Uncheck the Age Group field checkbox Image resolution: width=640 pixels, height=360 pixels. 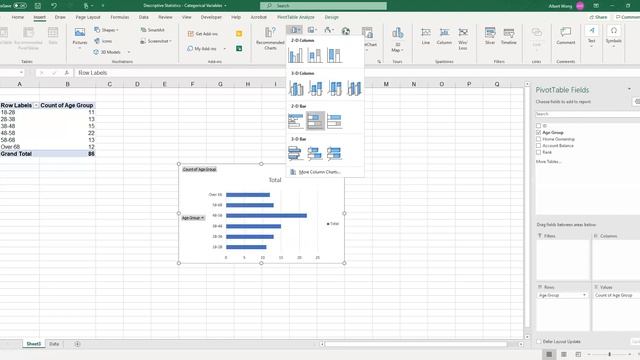click(538, 132)
